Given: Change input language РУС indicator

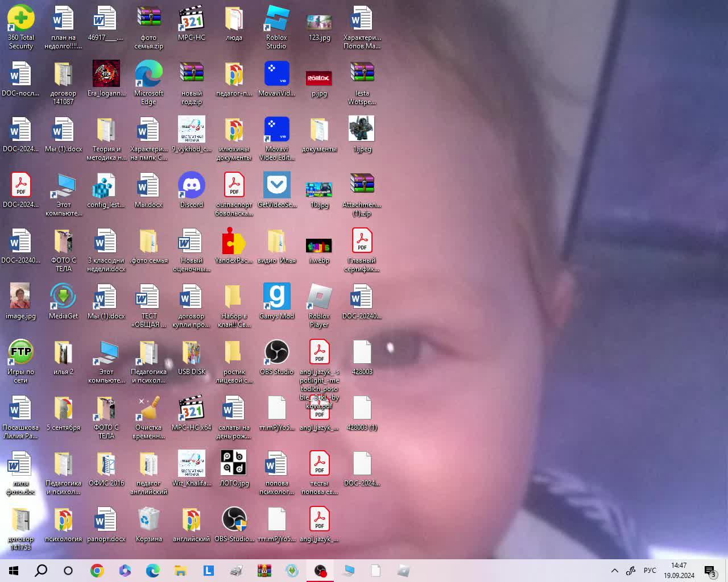Looking at the screenshot, I should point(650,571).
